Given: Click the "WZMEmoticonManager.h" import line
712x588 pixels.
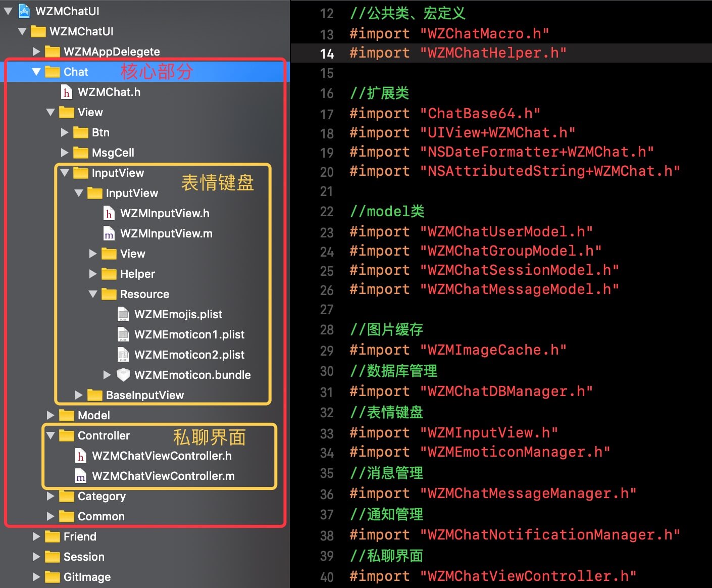Looking at the screenshot, I should (480, 452).
